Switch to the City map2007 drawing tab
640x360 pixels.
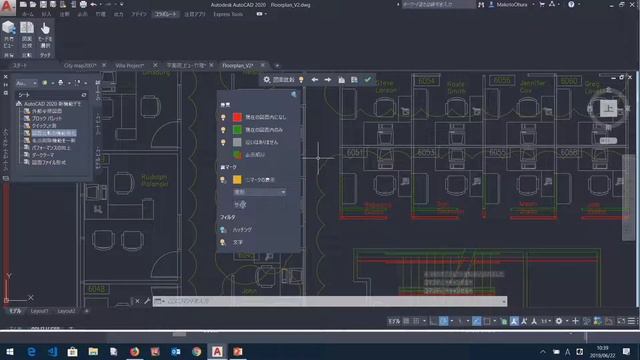tap(80, 65)
